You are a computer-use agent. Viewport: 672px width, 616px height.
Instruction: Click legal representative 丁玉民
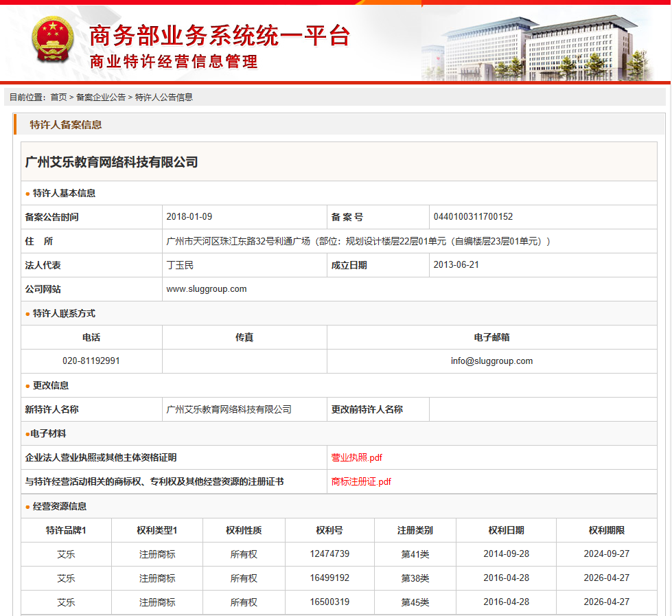pyautogui.click(x=180, y=265)
